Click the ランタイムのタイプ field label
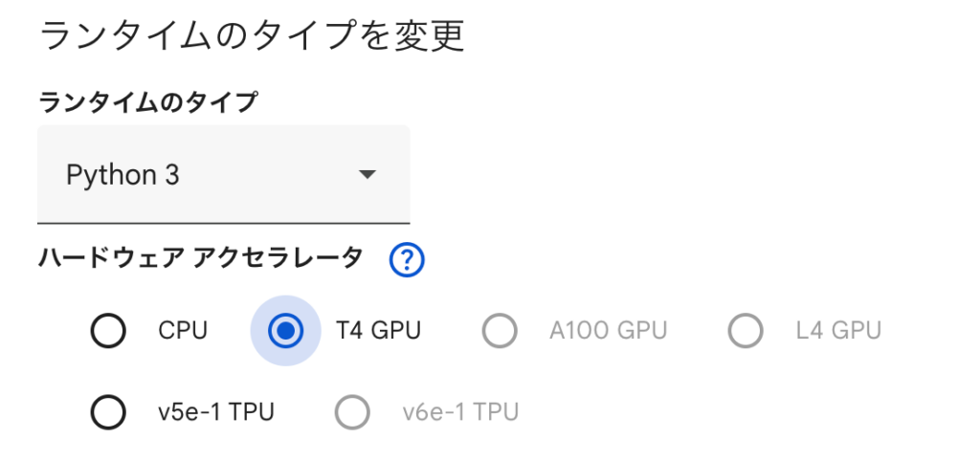The height and width of the screenshot is (461, 980). [147, 101]
